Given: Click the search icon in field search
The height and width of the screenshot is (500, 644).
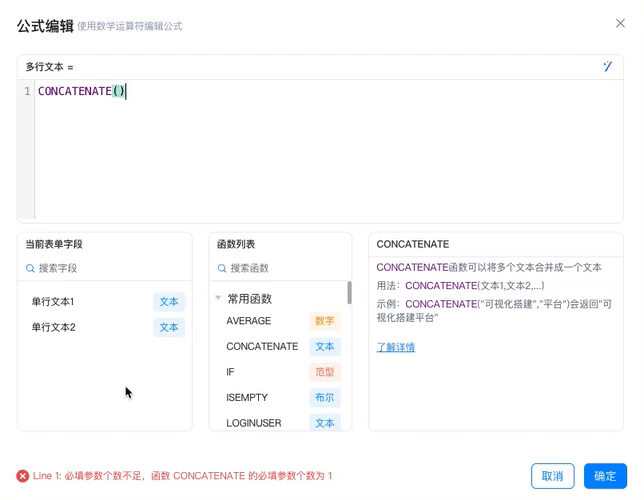Looking at the screenshot, I should pyautogui.click(x=30, y=268).
